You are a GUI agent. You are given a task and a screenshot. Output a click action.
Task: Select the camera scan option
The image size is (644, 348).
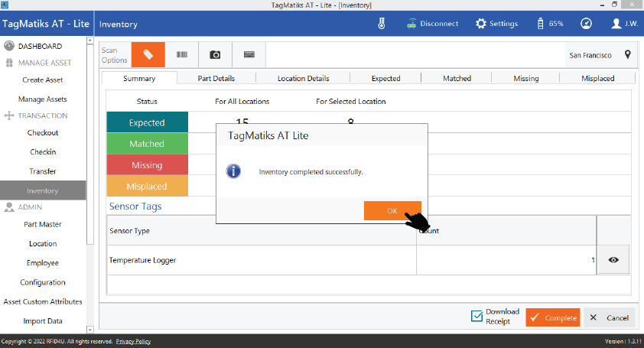point(216,54)
